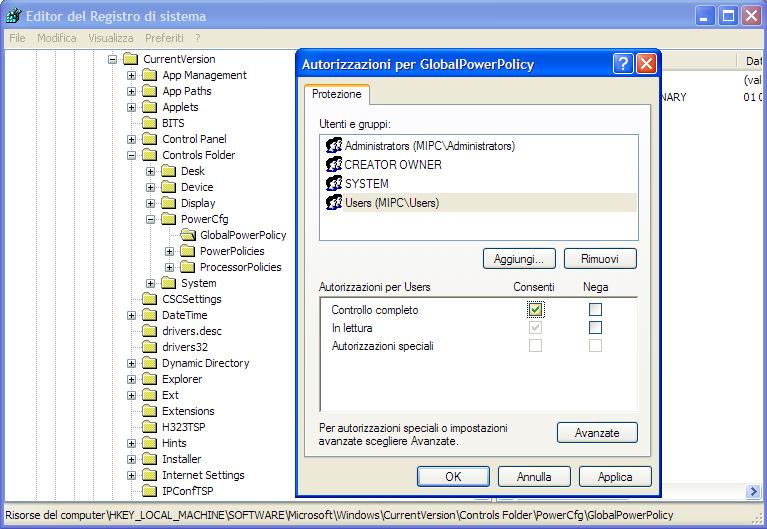Click the H323TSP folder icon

[150, 427]
